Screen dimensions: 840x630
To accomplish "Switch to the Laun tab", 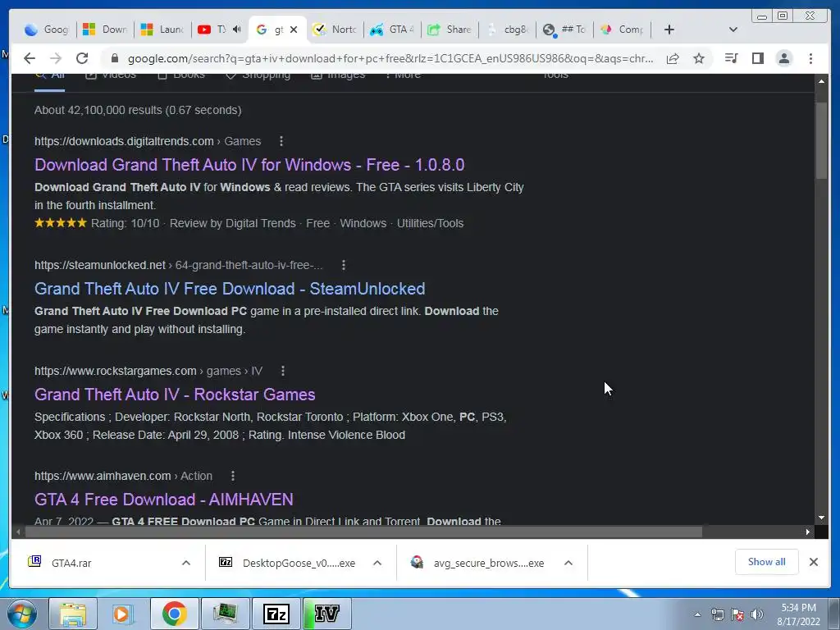I will (162, 30).
